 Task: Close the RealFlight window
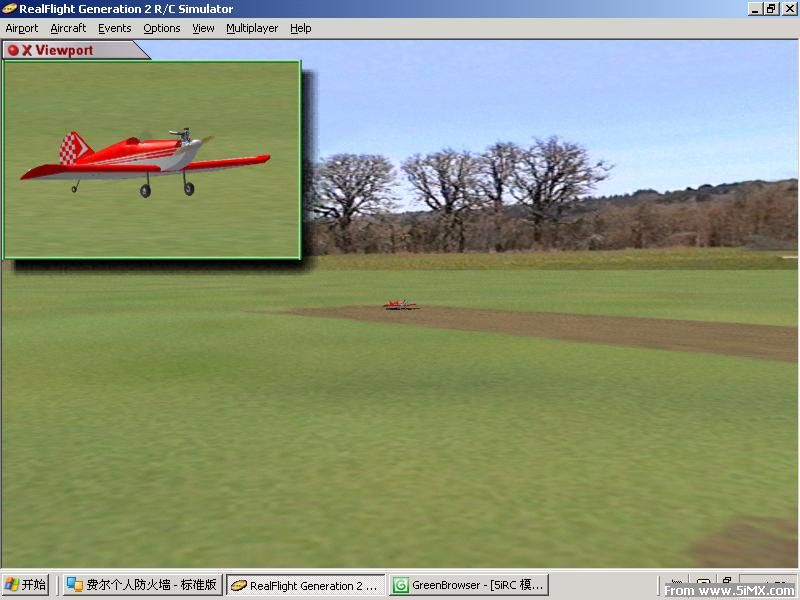789,9
